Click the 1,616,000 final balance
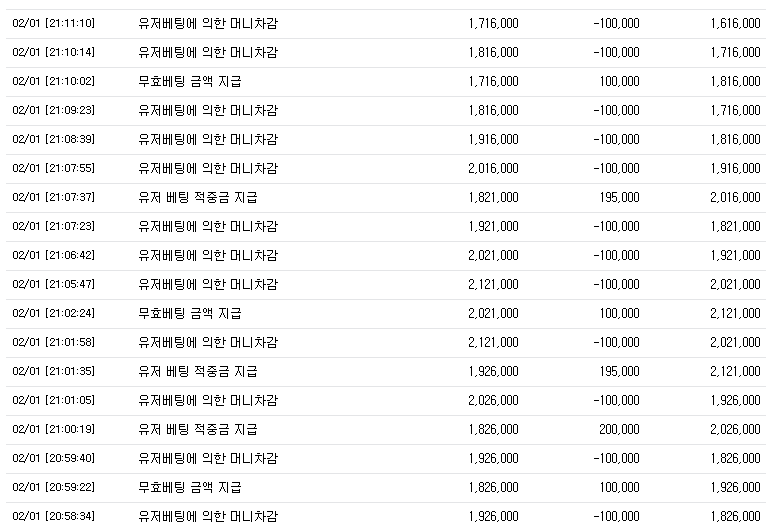Viewport: 767px width, 525px height. tap(735, 23)
